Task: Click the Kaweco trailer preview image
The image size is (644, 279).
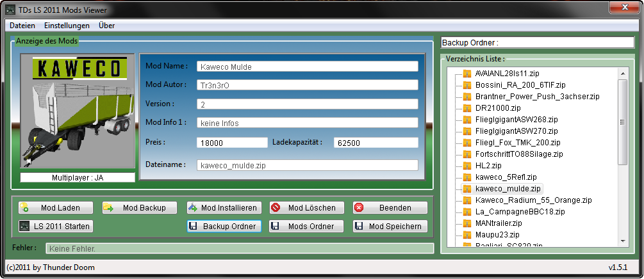Action: click(78, 110)
